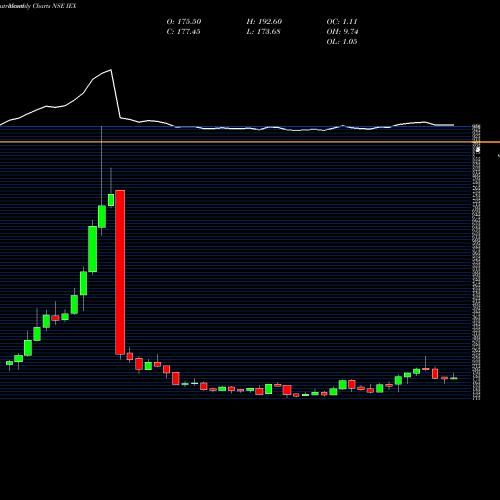Select the "OL: 1.05" statistic
500x500 pixels.
pyautogui.click(x=342, y=41)
